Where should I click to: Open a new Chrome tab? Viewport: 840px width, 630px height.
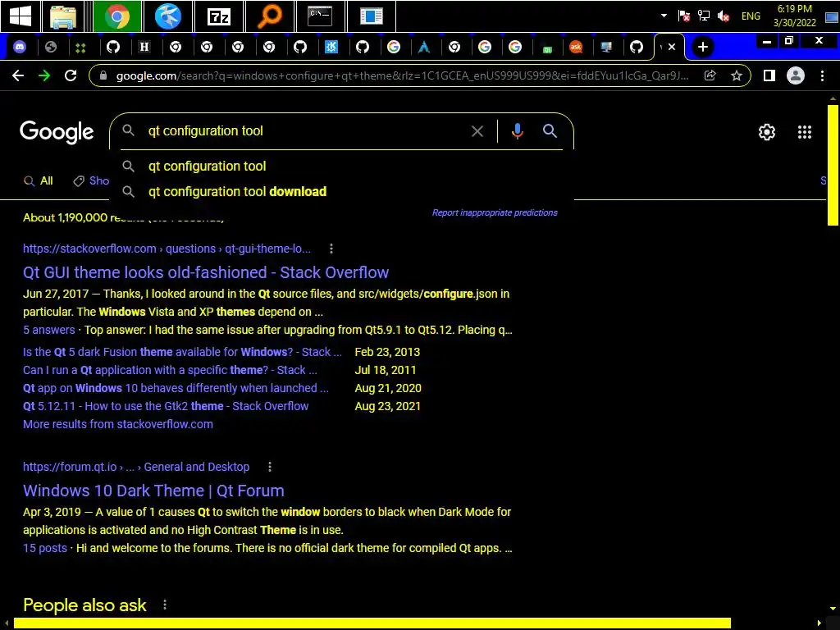coord(702,47)
